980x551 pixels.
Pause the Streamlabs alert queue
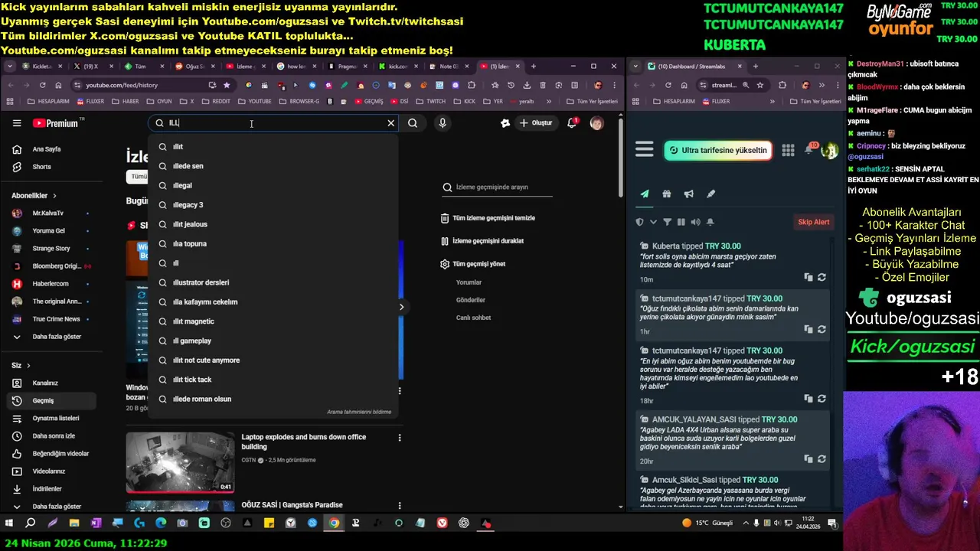coord(681,222)
